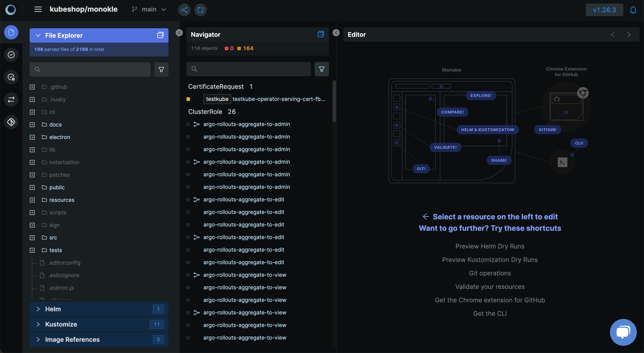The image size is (644, 353).
Task: Collapse all in File Explorer header
Action: 160,35
